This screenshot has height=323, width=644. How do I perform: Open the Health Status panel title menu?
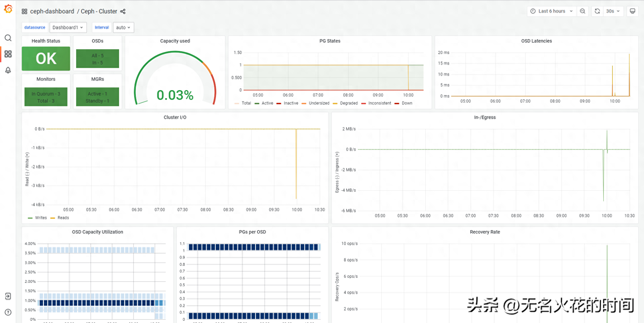click(x=46, y=41)
